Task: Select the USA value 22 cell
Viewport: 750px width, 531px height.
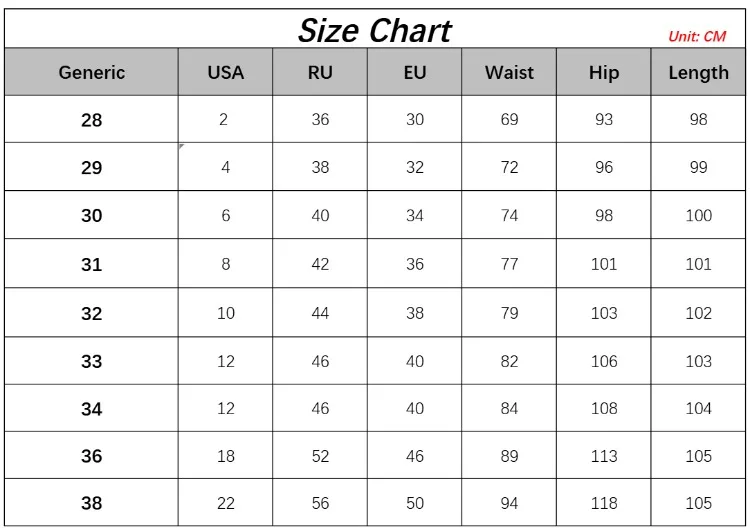Action: (x=225, y=503)
